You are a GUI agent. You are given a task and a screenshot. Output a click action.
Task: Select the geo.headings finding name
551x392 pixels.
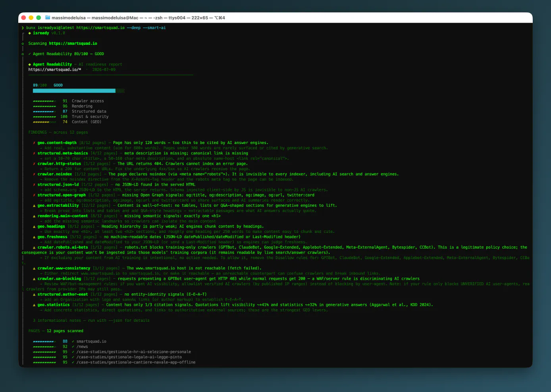51,227
